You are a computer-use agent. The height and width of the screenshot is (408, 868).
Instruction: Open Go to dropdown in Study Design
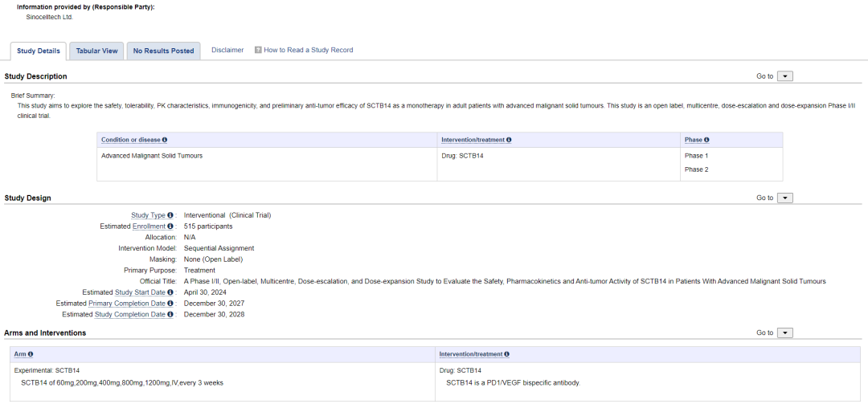785,198
